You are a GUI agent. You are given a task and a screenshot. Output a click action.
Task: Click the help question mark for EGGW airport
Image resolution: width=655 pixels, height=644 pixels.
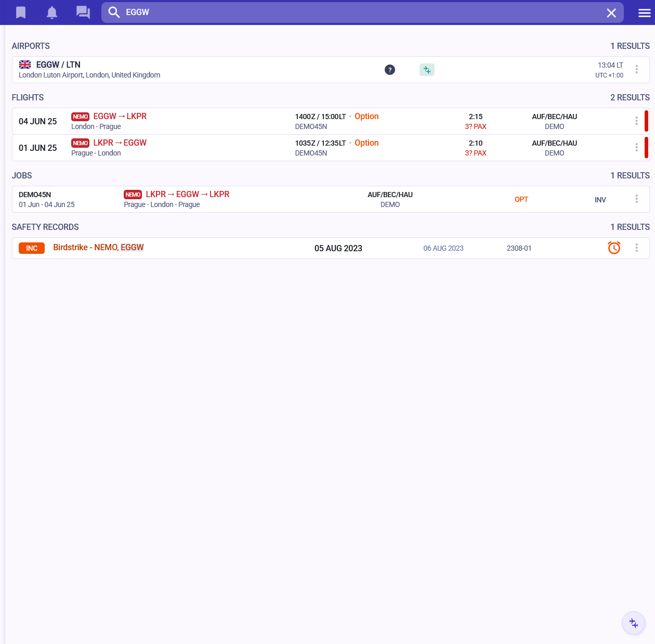390,70
